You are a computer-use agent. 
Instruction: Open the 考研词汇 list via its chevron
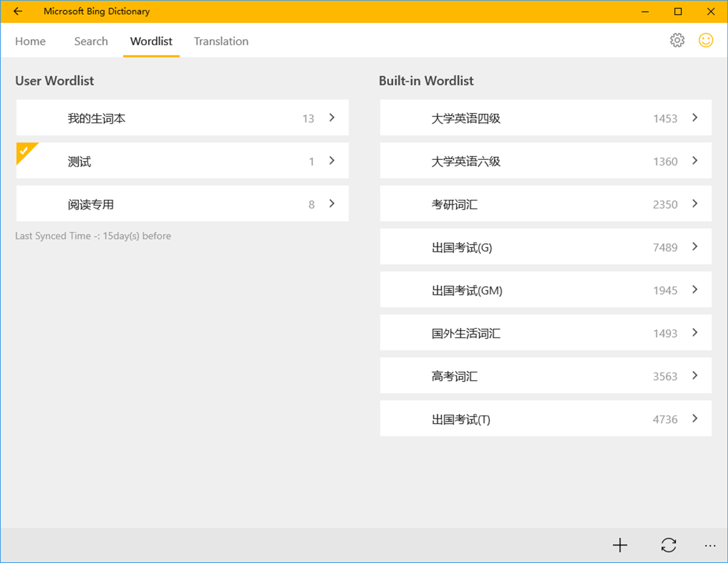(x=695, y=204)
